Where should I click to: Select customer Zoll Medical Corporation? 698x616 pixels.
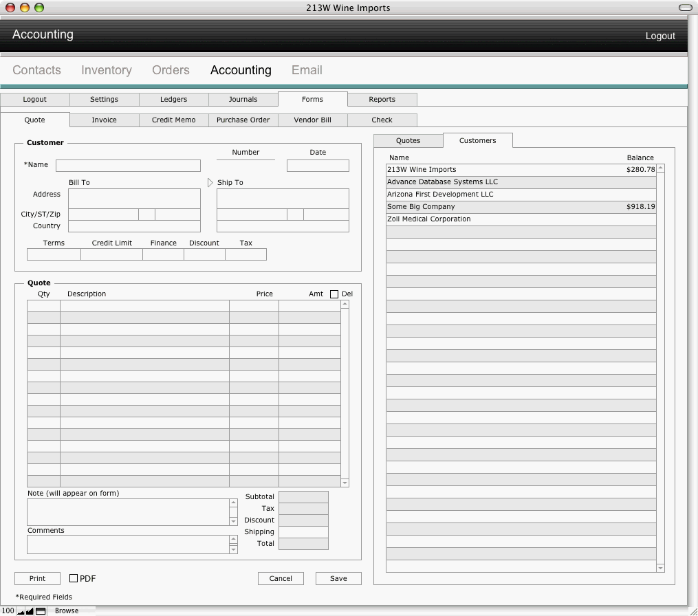click(521, 219)
